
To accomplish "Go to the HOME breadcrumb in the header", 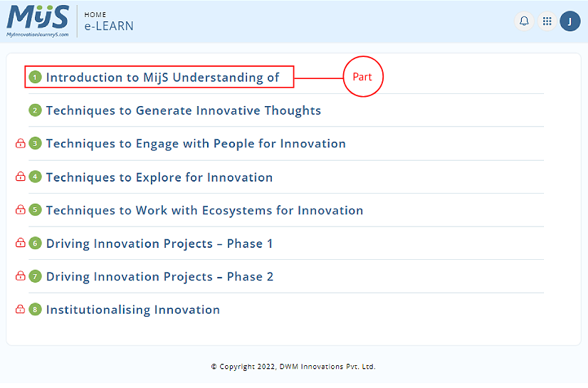I will coord(95,15).
